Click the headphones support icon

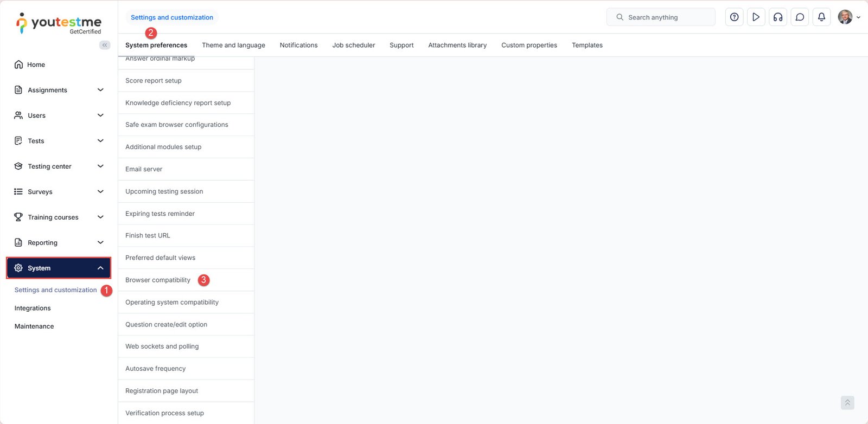pyautogui.click(x=778, y=17)
